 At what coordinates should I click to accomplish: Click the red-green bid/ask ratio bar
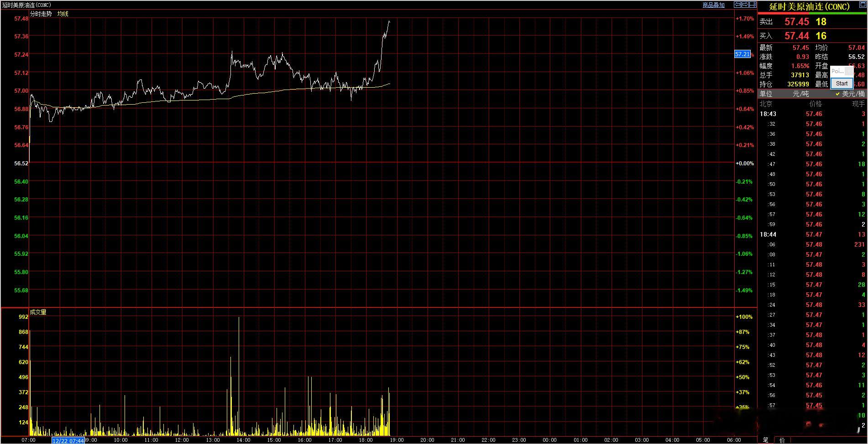pyautogui.click(x=812, y=13)
